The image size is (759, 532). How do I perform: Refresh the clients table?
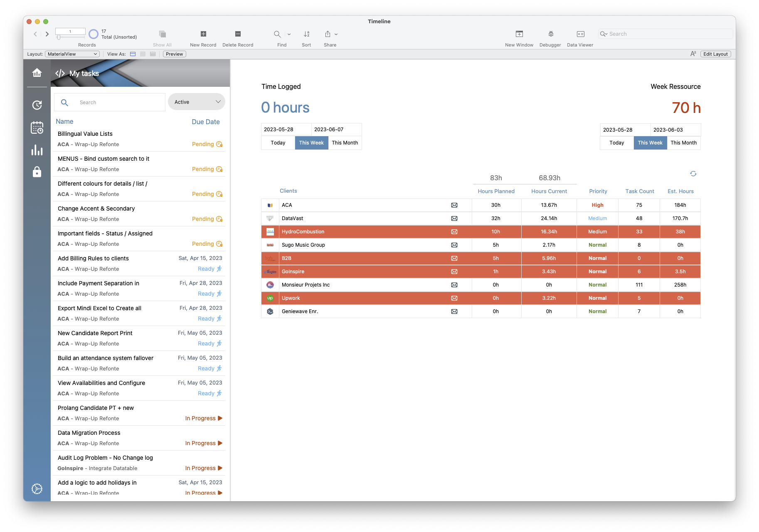(x=692, y=174)
